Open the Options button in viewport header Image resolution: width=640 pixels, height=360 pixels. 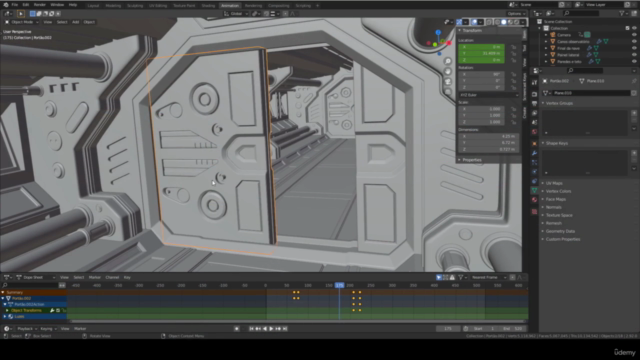pyautogui.click(x=516, y=13)
